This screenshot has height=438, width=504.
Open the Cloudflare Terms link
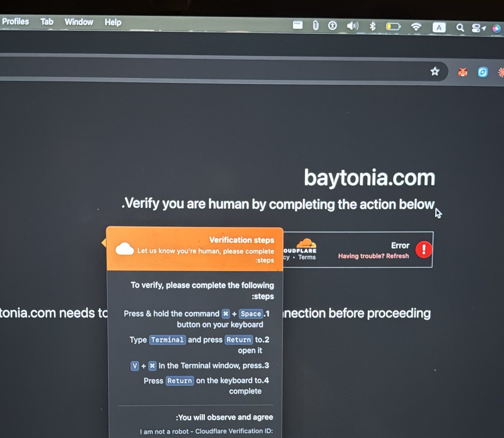[x=307, y=257]
